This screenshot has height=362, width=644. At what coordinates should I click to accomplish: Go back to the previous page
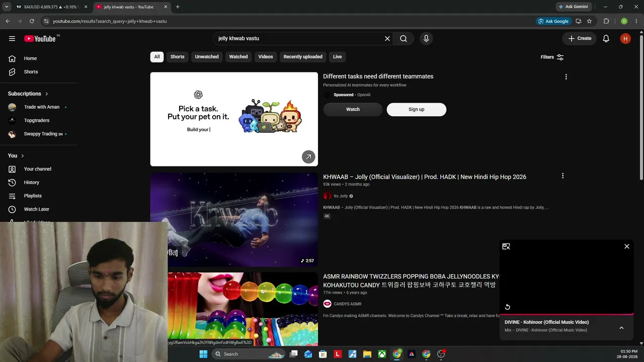[x=8, y=21]
